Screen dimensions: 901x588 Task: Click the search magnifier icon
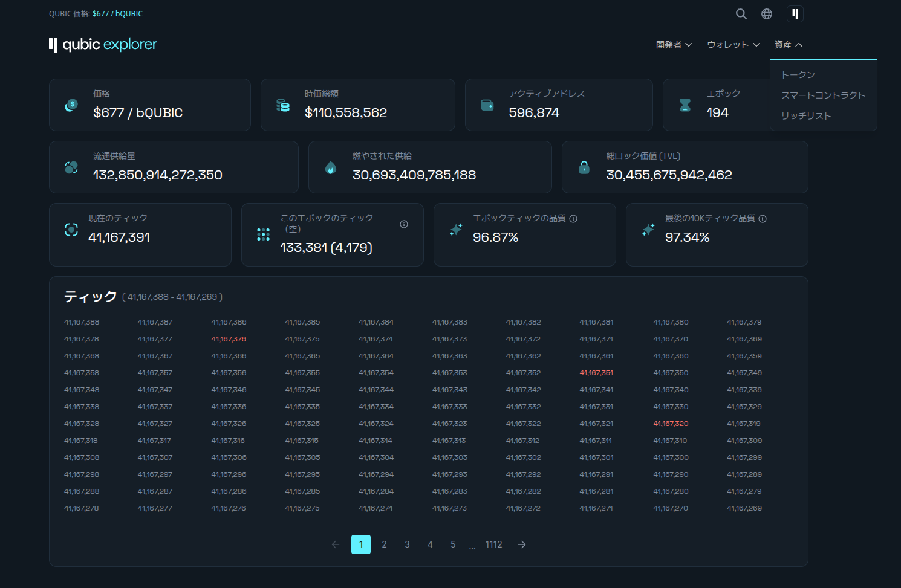(741, 14)
